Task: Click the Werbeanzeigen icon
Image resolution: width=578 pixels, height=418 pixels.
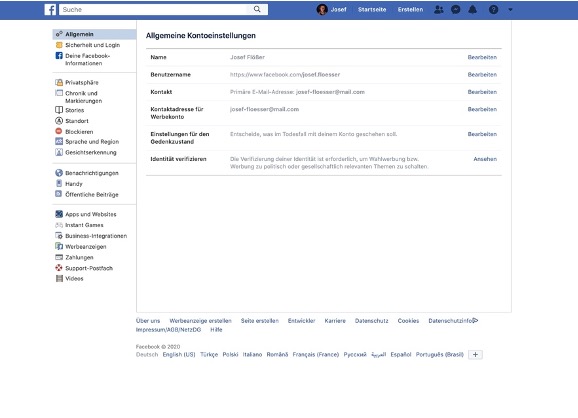Action: tap(59, 246)
